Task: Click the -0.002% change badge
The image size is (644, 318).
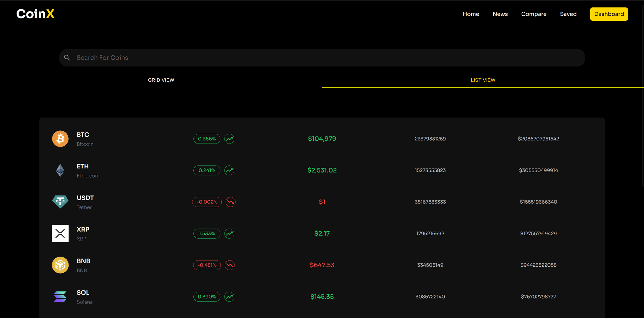Action: pos(207,202)
